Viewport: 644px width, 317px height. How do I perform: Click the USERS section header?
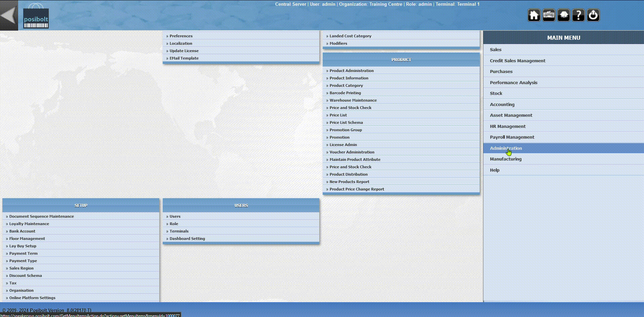pos(241,205)
